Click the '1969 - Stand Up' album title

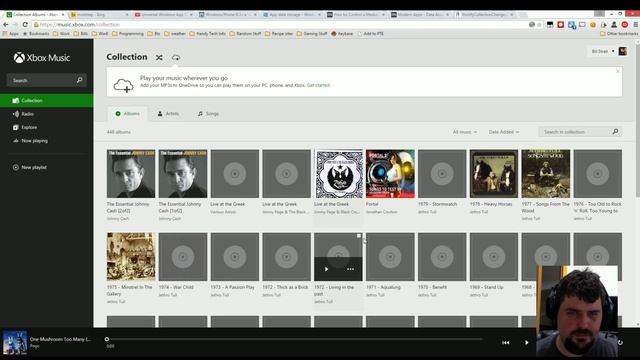[487, 287]
